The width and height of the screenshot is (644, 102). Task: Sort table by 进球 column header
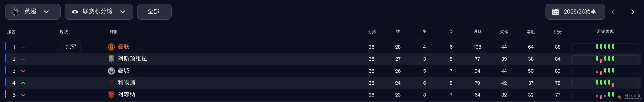477,32
